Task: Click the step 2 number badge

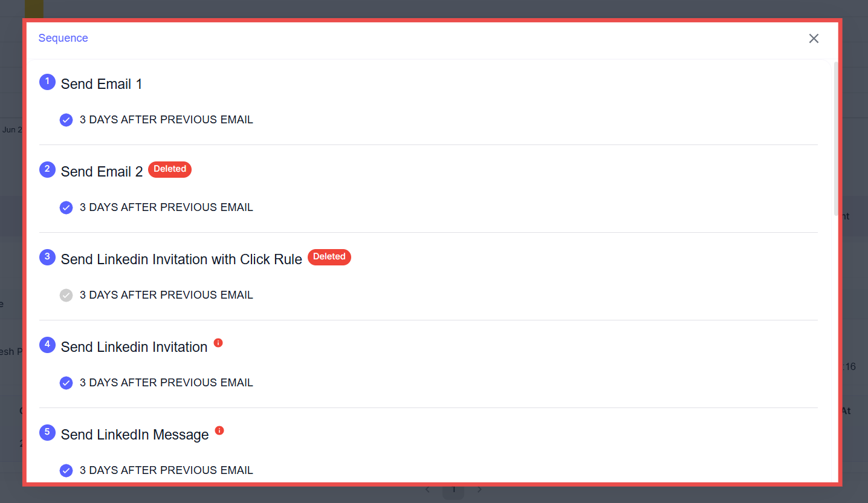Action: (x=47, y=170)
